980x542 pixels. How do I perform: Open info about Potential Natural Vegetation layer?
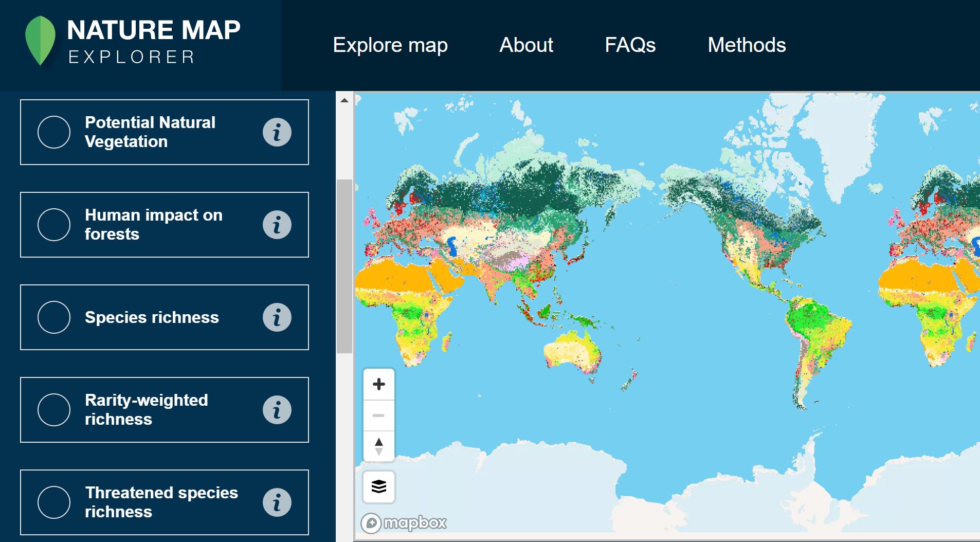[x=278, y=132]
